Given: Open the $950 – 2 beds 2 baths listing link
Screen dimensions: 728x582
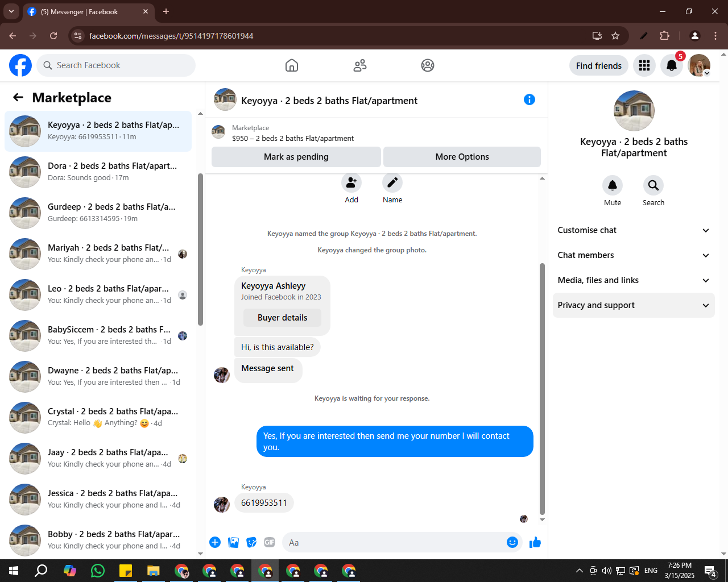Looking at the screenshot, I should click(293, 138).
